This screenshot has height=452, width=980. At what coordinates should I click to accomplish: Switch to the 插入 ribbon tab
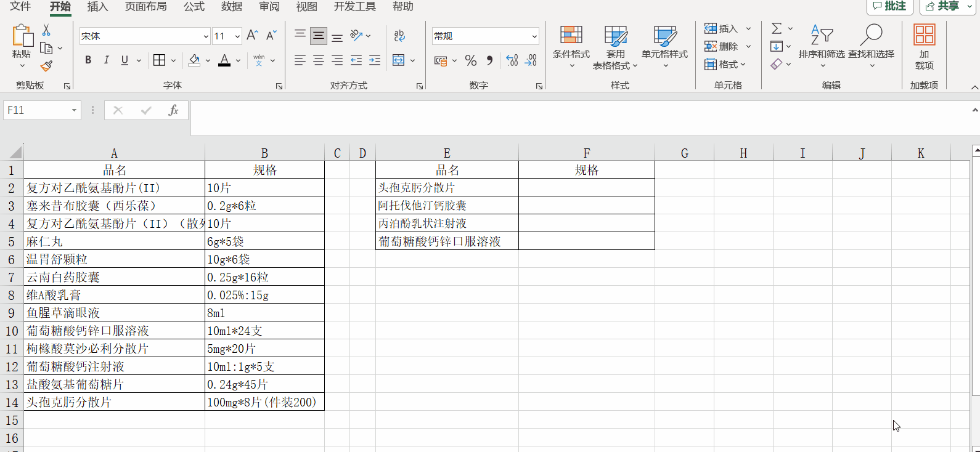(97, 7)
